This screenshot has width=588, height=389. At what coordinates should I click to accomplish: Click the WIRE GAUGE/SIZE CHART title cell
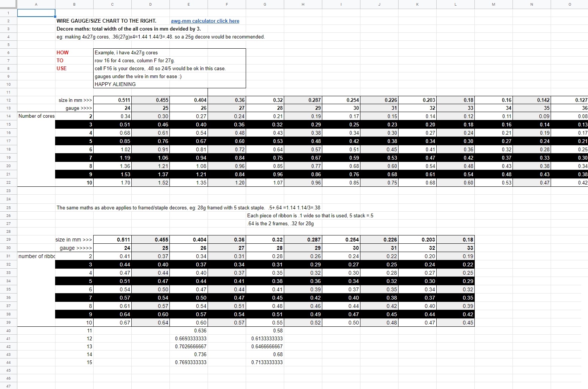(106, 21)
